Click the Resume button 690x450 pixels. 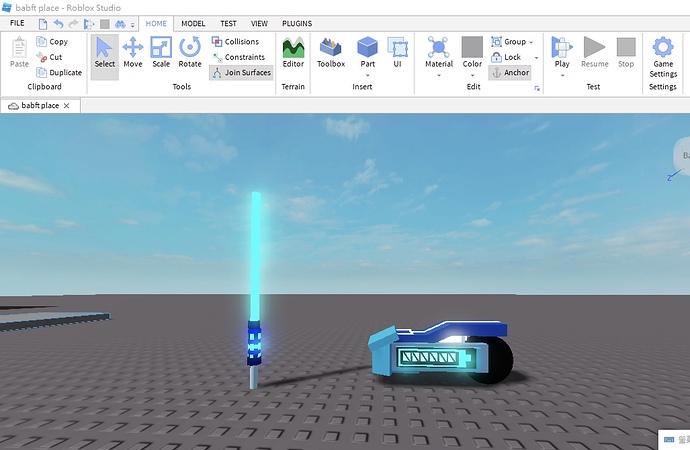click(x=595, y=53)
